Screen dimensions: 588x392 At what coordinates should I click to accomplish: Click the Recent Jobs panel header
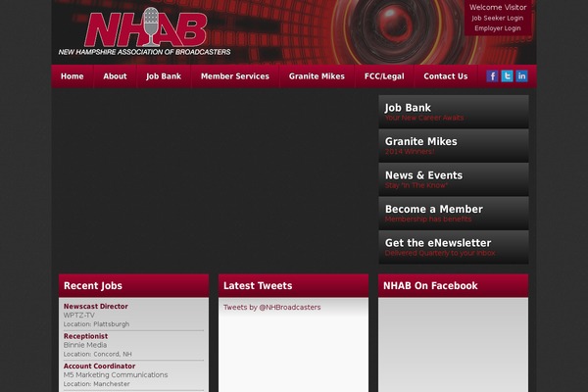click(133, 286)
